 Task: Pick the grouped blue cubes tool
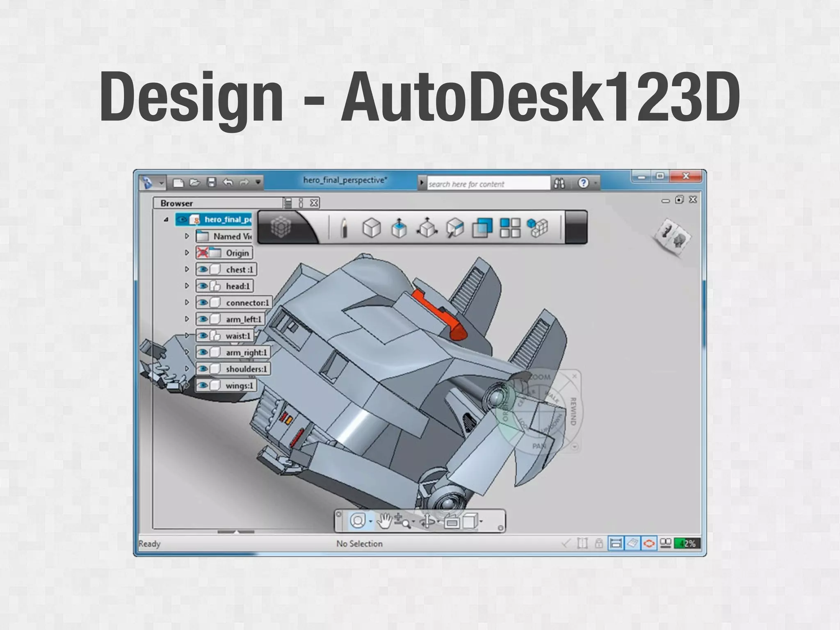(538, 228)
